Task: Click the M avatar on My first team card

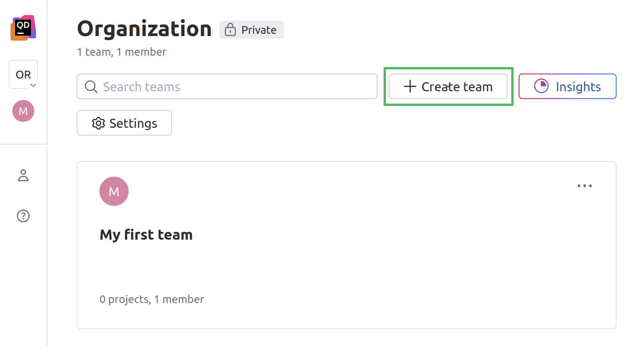Action: 114,191
